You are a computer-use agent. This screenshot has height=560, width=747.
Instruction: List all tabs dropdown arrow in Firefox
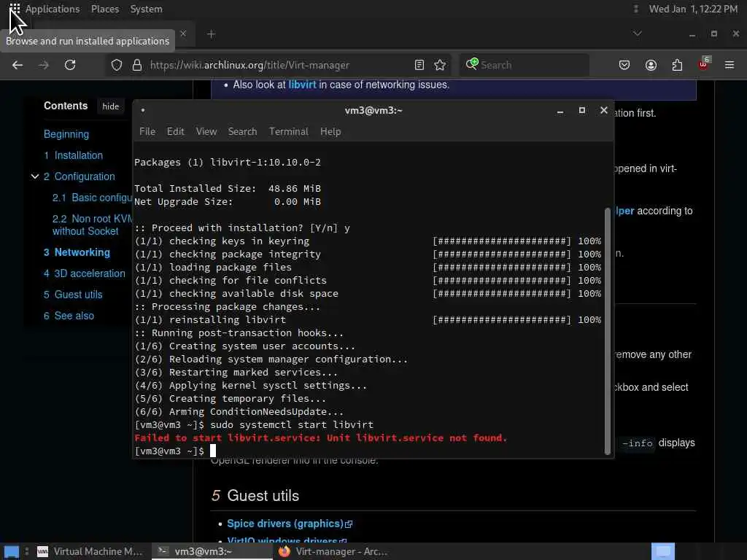click(637, 34)
